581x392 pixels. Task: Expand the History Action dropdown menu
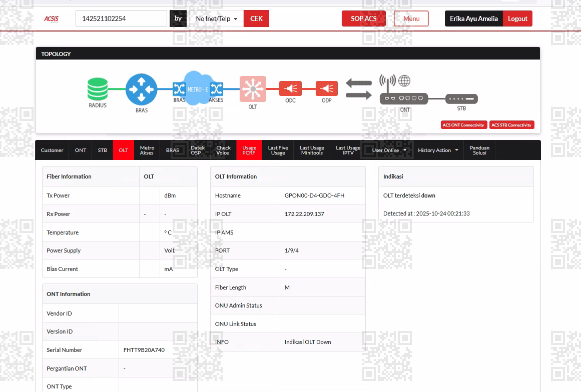[438, 150]
